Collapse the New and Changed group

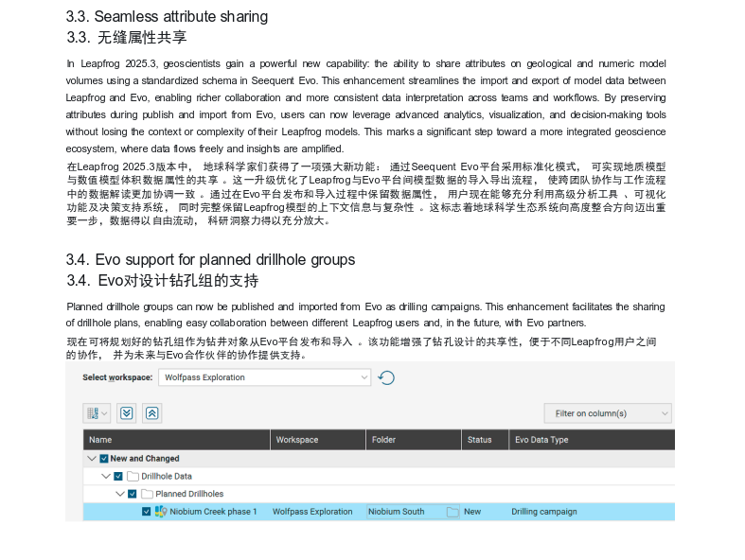click(92, 459)
